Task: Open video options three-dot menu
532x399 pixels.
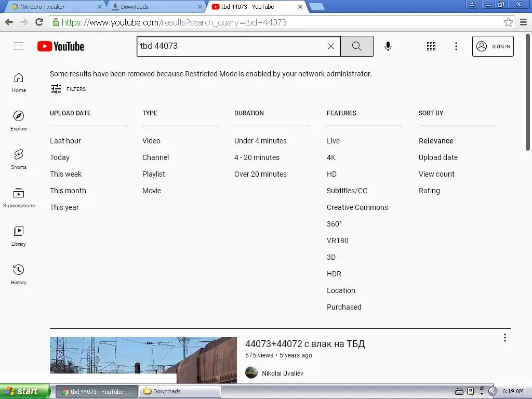Action: [x=505, y=338]
